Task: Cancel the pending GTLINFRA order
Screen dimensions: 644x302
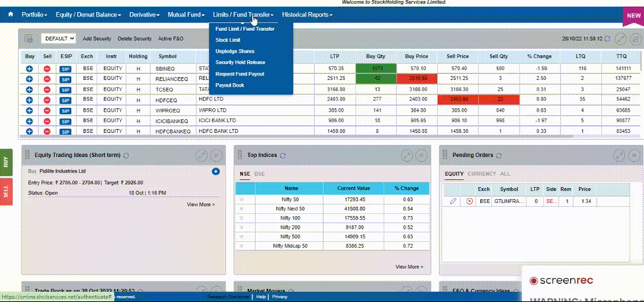Action: click(469, 201)
